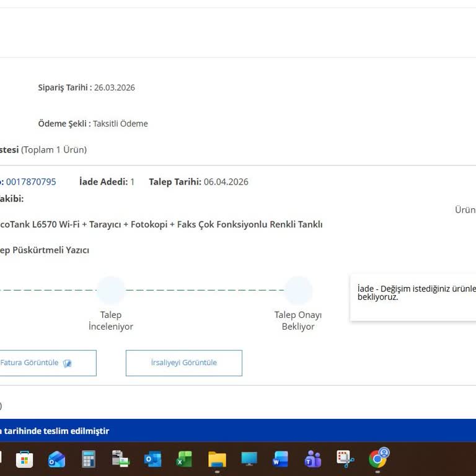Click the Taksitli Ödeme payment text
The width and height of the screenshot is (476, 476).
click(120, 123)
